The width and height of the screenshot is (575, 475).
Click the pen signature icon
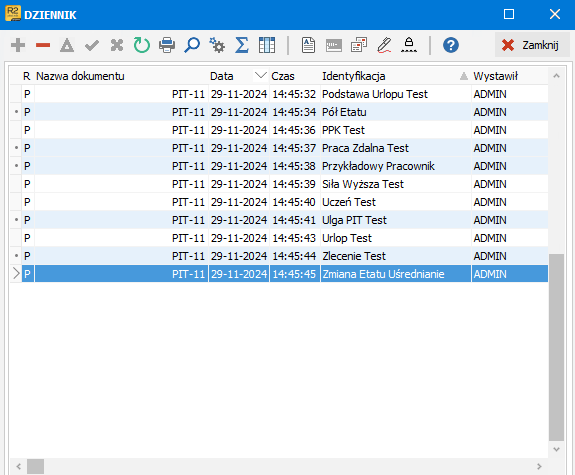[x=384, y=45]
